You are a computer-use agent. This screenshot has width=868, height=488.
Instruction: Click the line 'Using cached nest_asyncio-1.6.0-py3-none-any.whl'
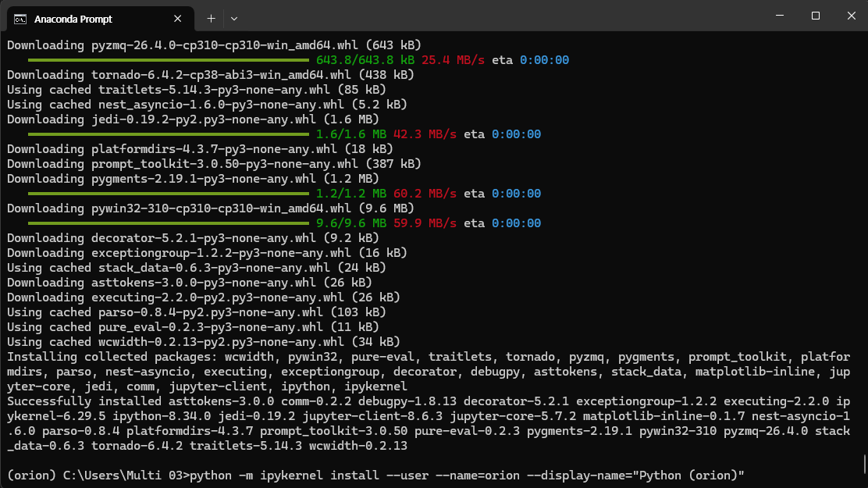pyautogui.click(x=207, y=105)
